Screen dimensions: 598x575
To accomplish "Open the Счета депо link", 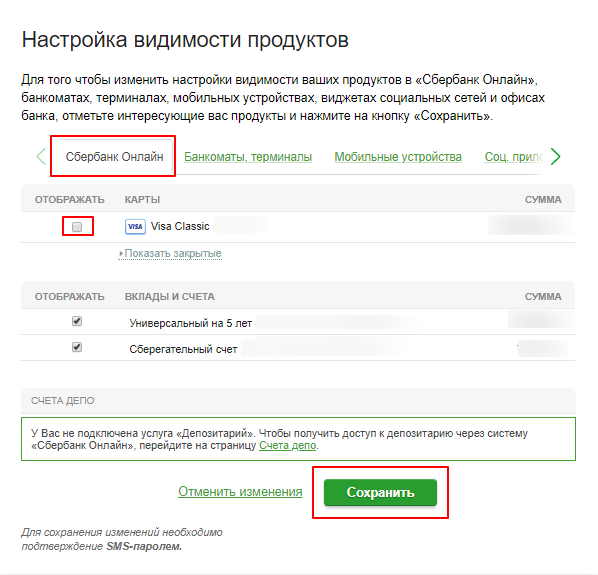I will (288, 445).
